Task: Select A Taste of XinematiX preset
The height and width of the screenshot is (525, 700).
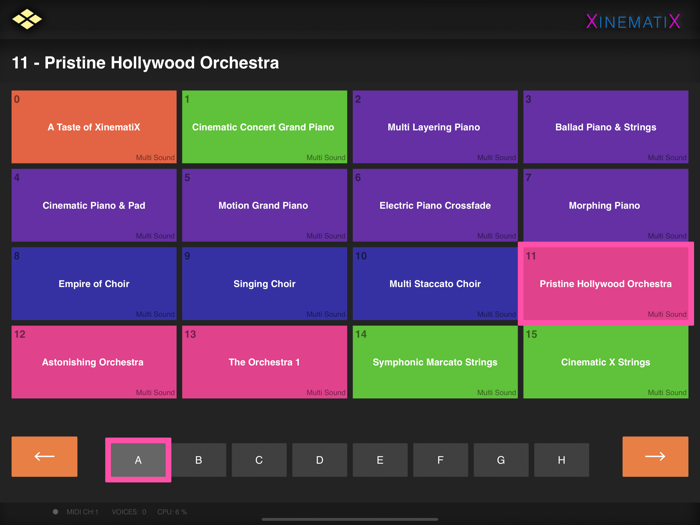Action: pos(94,127)
